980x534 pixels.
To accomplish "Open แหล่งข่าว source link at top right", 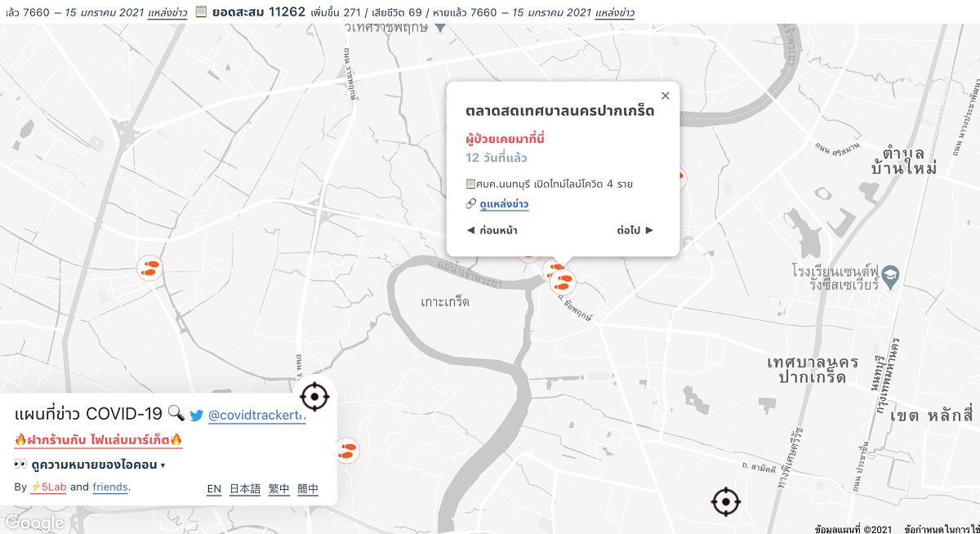I will pos(615,13).
